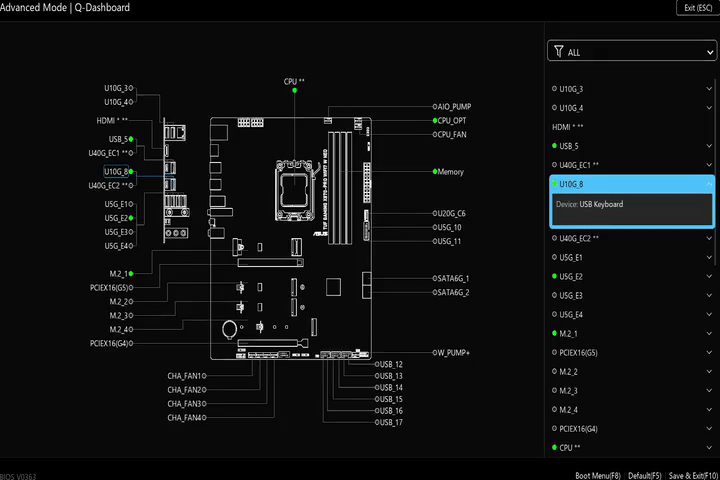This screenshot has height=480, width=720.
Task: Select the USB_5 connector dot on diagram
Action: pyautogui.click(x=131, y=139)
